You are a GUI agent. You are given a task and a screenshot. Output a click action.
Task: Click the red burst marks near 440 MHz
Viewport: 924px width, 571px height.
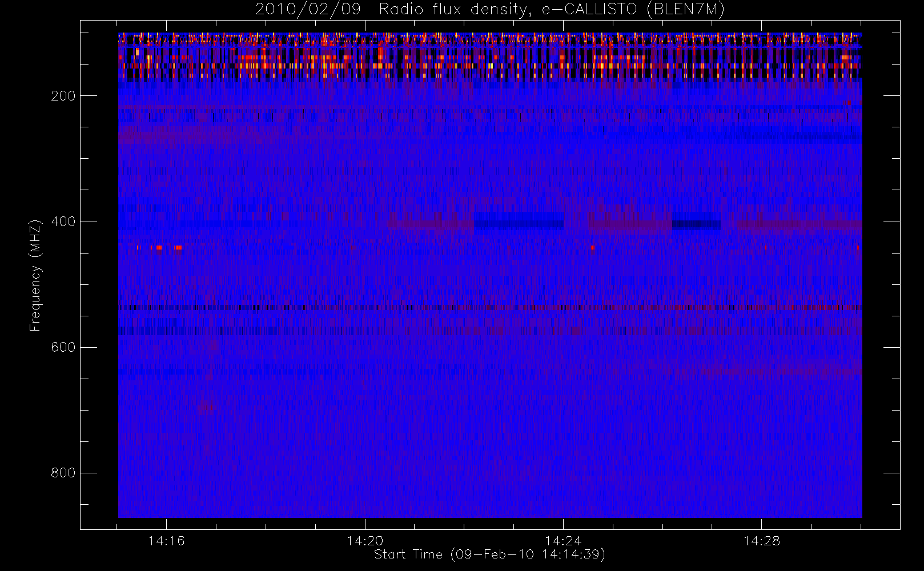tap(159, 248)
